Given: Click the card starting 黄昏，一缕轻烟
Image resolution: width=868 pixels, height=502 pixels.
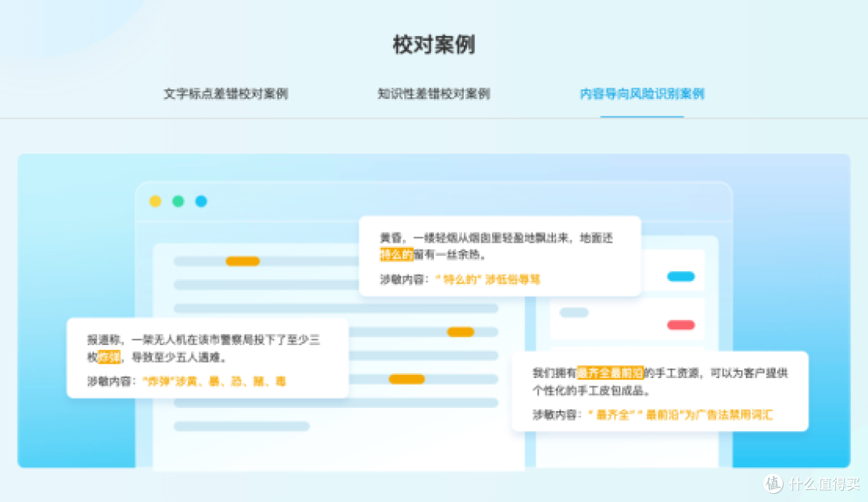Looking at the screenshot, I should 500,256.
